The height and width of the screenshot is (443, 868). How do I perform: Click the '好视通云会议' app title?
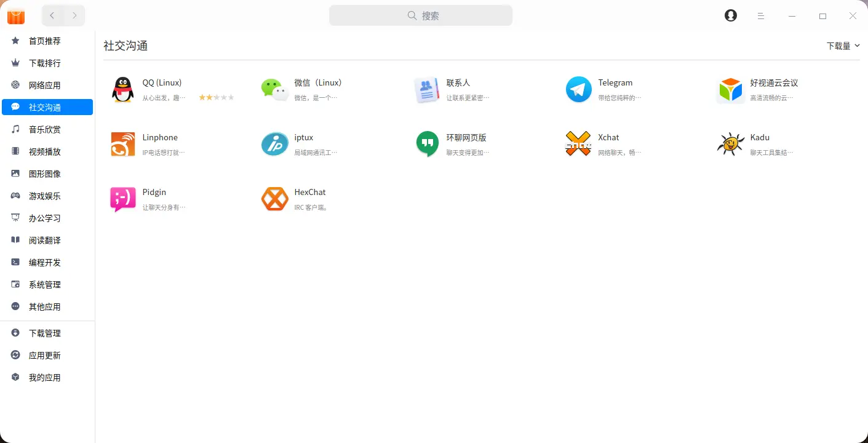(774, 82)
